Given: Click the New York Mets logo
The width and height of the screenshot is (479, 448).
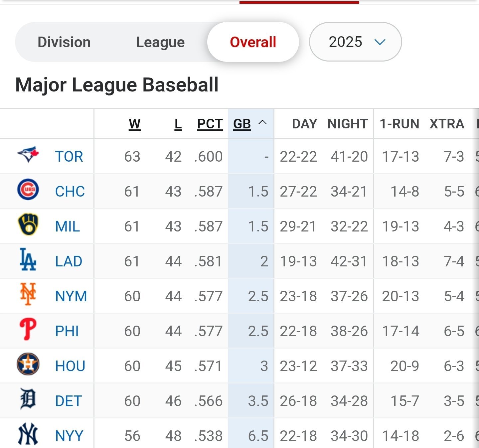Looking at the screenshot, I should click(28, 294).
